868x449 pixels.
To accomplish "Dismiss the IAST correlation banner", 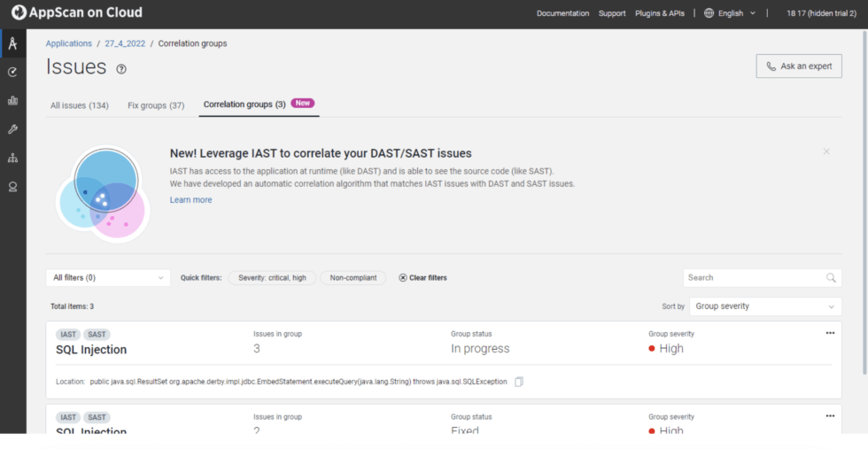I will click(x=826, y=151).
